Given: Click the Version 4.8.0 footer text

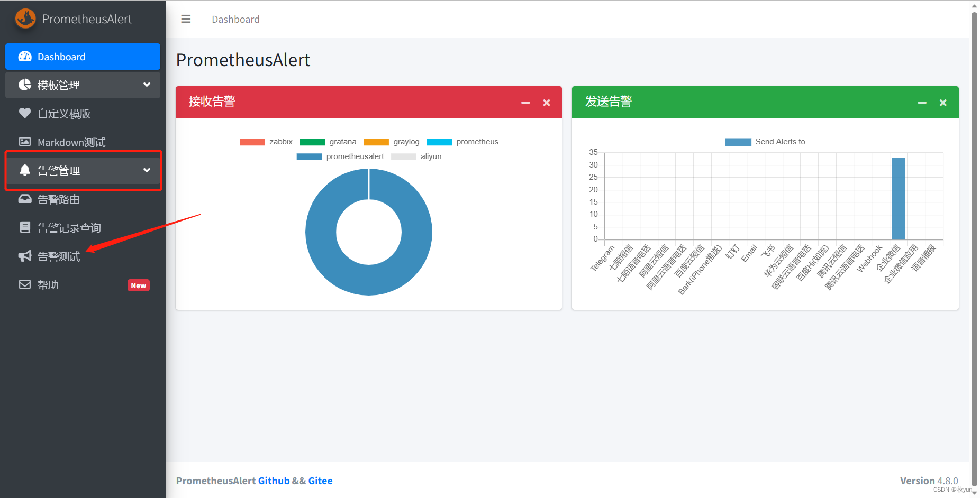Looking at the screenshot, I should point(929,481).
